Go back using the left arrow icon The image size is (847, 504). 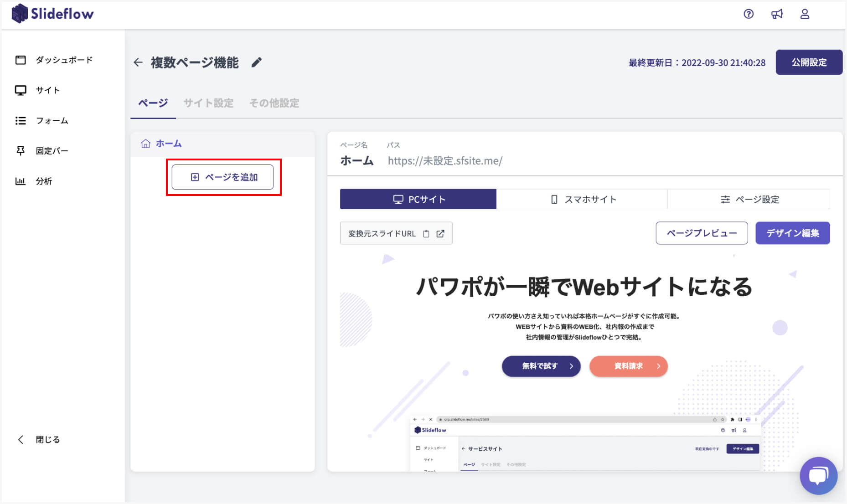click(x=138, y=62)
